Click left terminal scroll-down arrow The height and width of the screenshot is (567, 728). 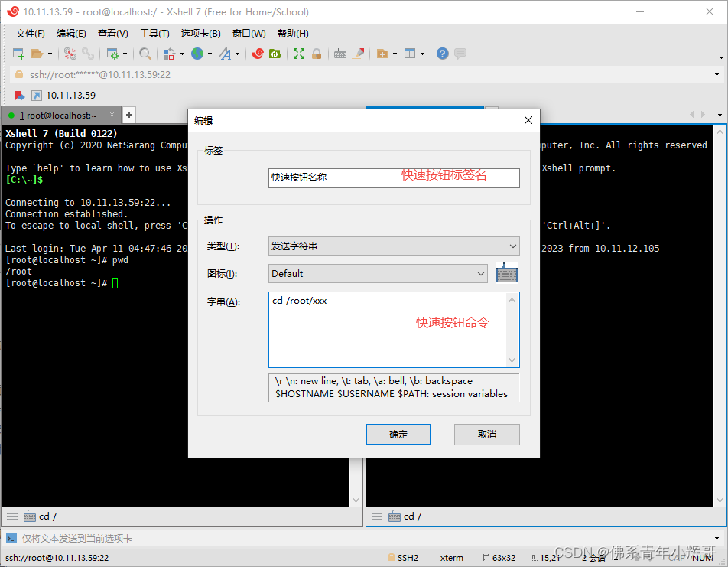[356, 500]
